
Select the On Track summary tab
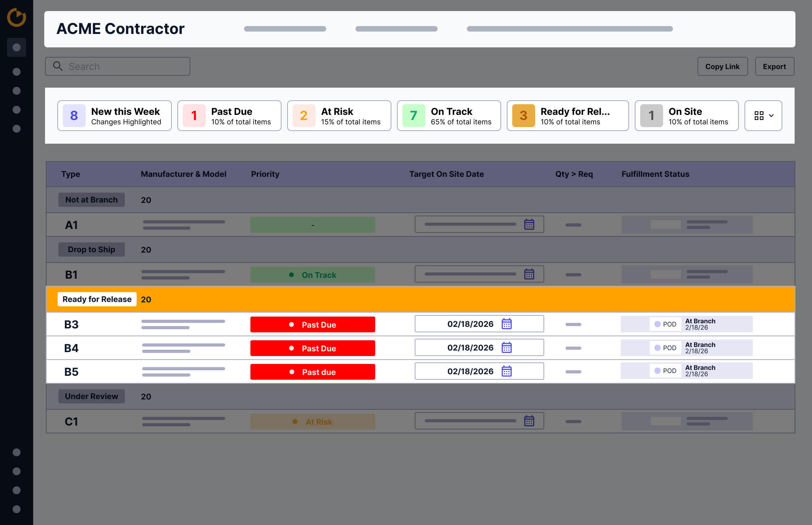pos(449,116)
